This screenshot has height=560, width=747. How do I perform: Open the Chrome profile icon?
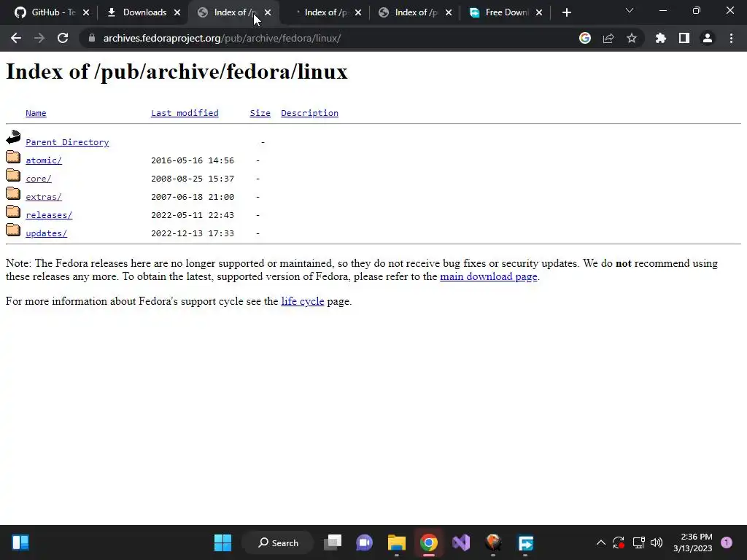[708, 38]
